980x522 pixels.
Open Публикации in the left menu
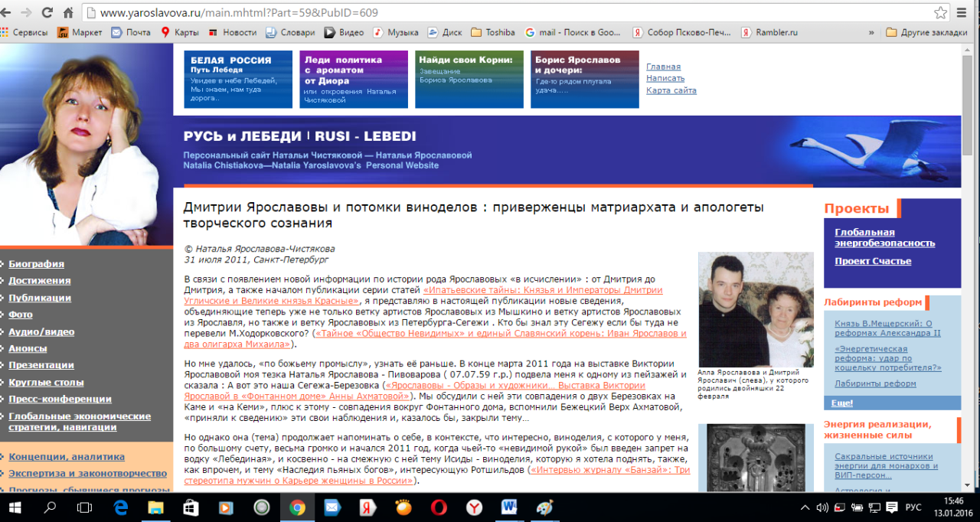[40, 298]
